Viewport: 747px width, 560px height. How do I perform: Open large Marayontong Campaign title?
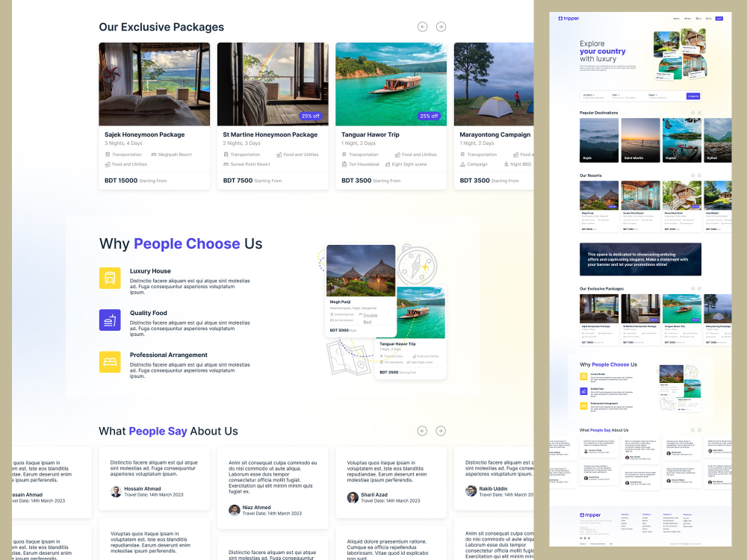[495, 134]
